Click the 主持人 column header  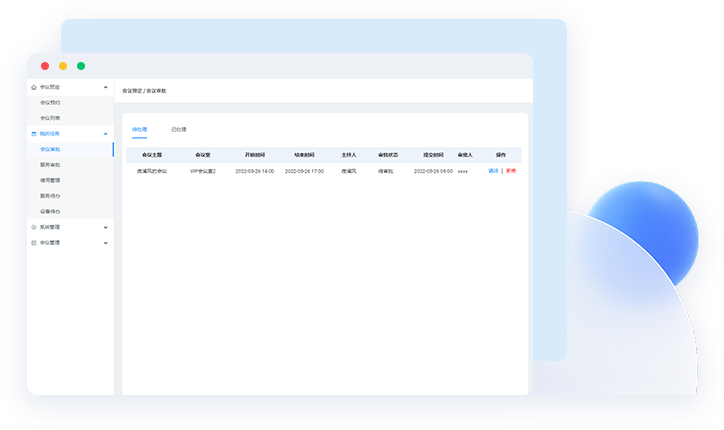click(349, 155)
